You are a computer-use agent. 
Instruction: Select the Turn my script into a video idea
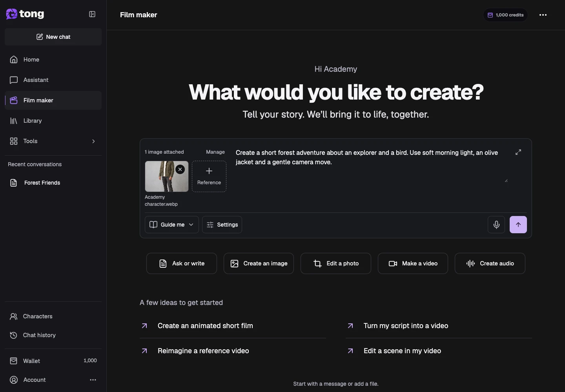(x=439, y=326)
